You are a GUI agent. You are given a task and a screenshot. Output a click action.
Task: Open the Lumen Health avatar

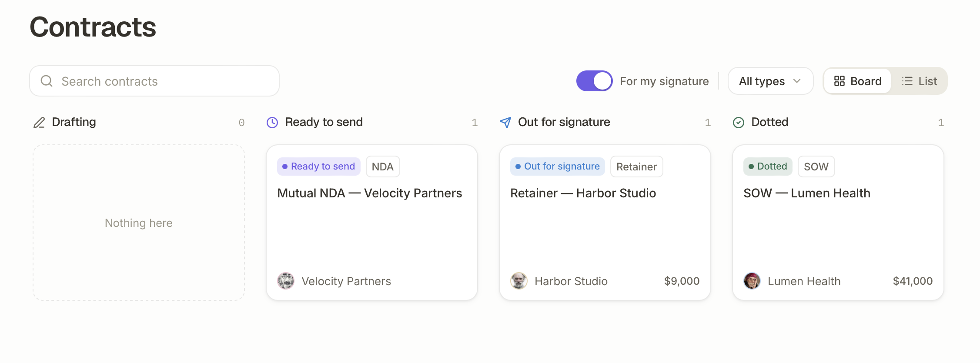[752, 281]
